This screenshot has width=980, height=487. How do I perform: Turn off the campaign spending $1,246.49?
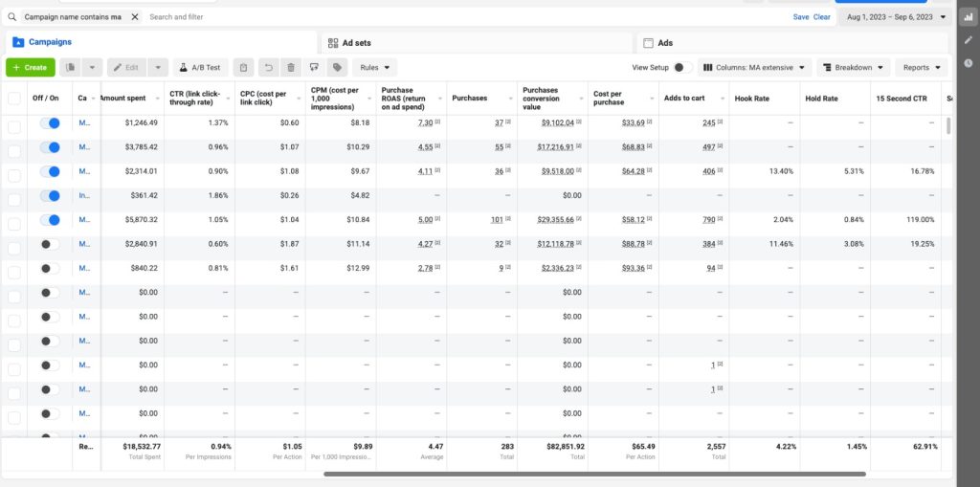tap(50, 123)
